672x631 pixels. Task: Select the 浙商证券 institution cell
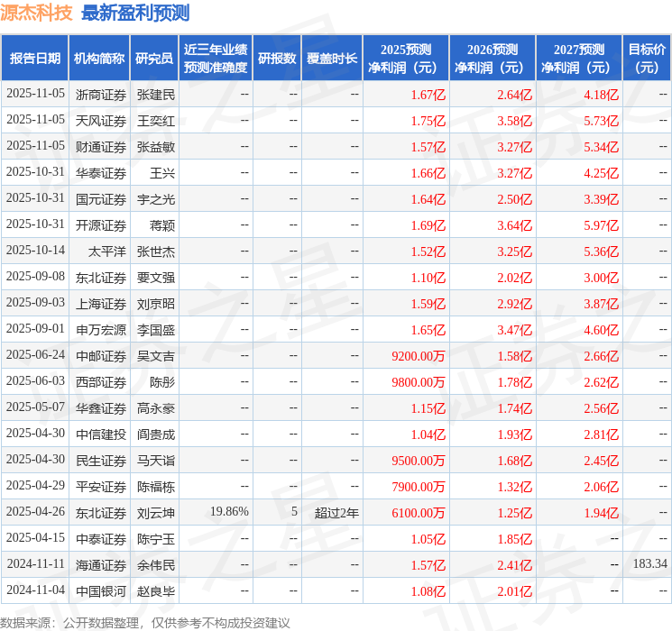tap(101, 95)
